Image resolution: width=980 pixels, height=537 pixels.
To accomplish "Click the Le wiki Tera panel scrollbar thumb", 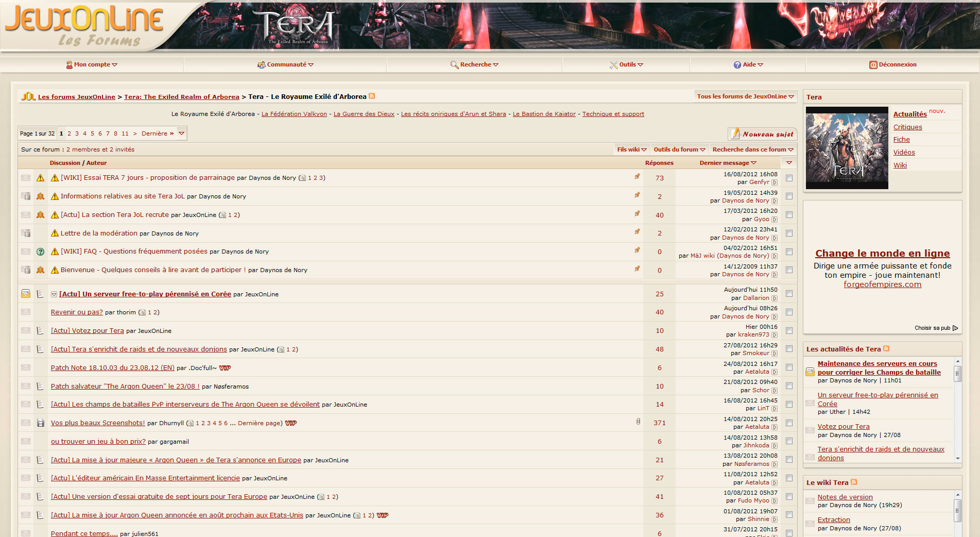I will 958,510.
